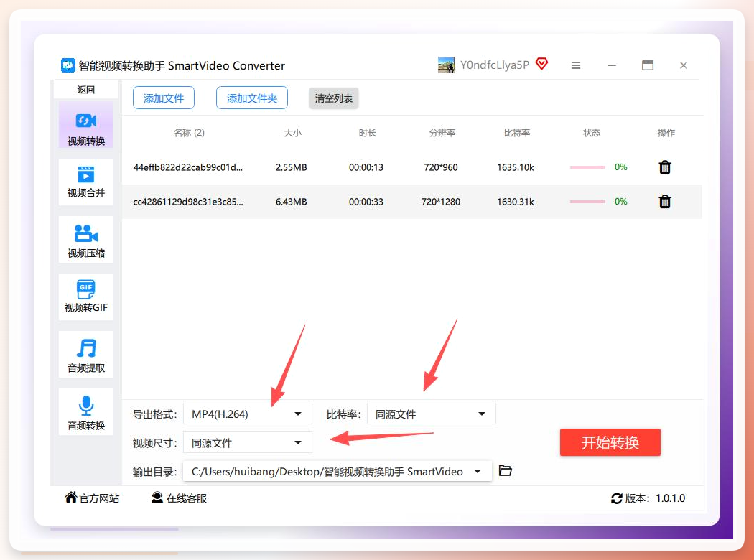Viewport: 754px width, 560px height.
Task: Expand the 输出目录 path dropdown
Action: pos(337,471)
